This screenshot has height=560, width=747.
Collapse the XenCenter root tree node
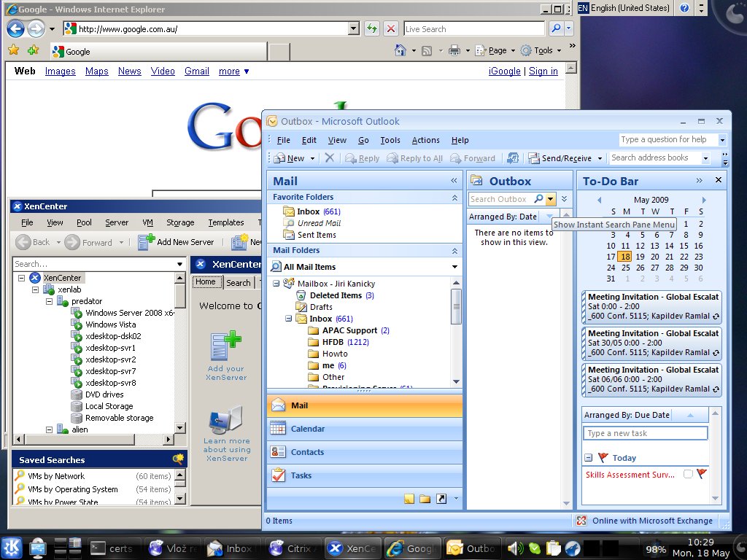coord(21,278)
